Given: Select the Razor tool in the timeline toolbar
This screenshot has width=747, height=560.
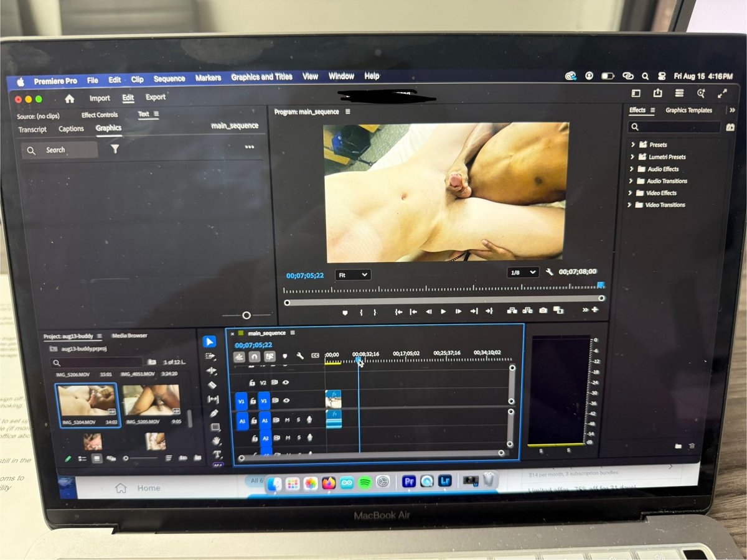Looking at the screenshot, I should tap(214, 383).
